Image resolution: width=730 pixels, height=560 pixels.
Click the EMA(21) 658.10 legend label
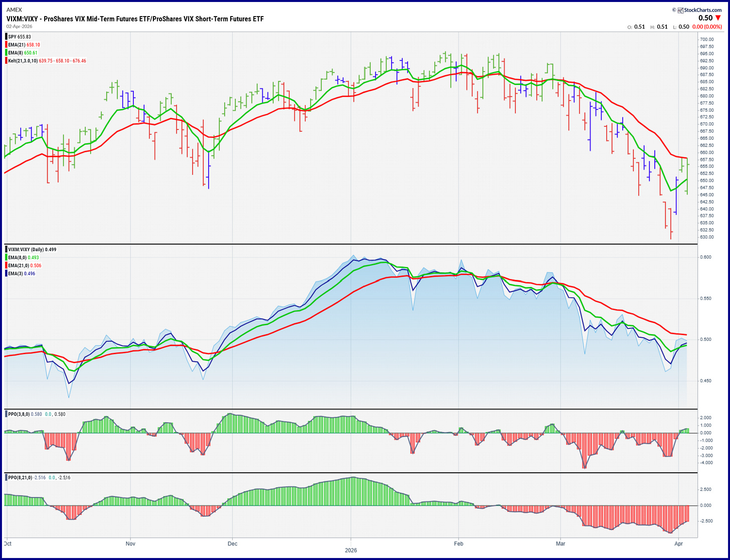(x=23, y=45)
